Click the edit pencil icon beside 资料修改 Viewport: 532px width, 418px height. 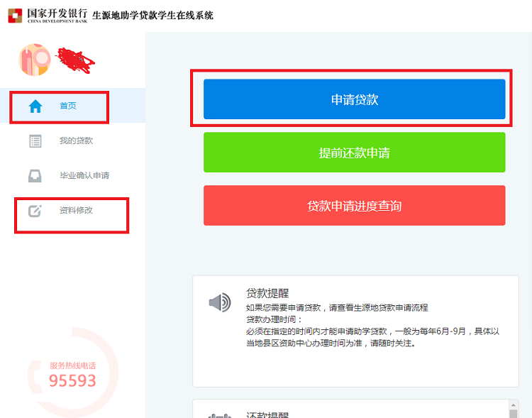pos(35,211)
